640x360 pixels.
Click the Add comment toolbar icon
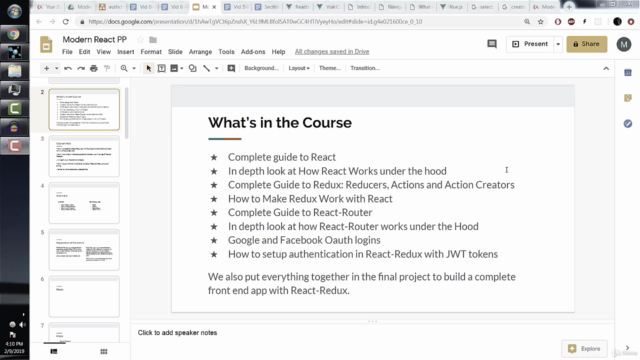[231, 68]
